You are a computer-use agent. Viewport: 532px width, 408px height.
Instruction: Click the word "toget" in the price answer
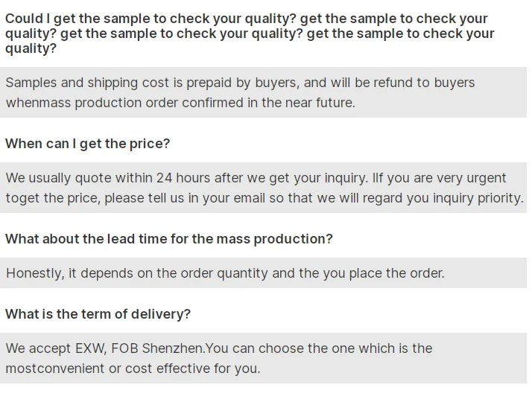[x=22, y=198]
